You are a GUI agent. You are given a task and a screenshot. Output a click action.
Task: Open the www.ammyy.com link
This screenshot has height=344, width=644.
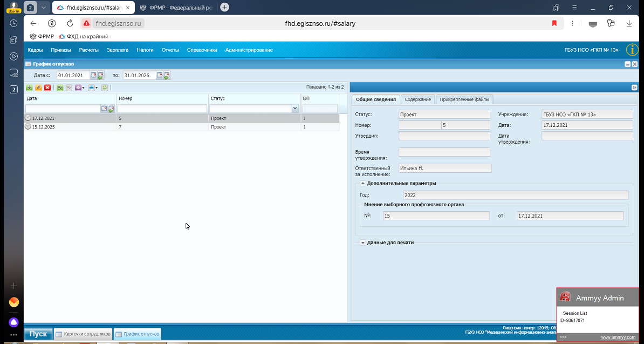pos(619,337)
